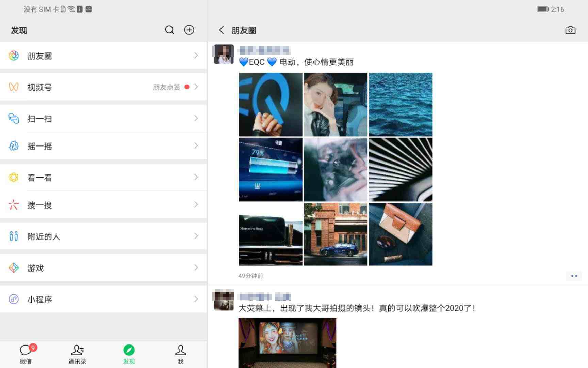Tap the colorful 朋友圈 shutter icon

pyautogui.click(x=14, y=56)
